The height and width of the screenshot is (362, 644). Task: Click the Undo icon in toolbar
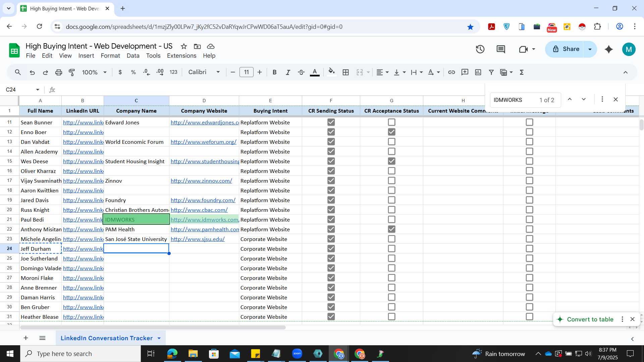[32, 72]
